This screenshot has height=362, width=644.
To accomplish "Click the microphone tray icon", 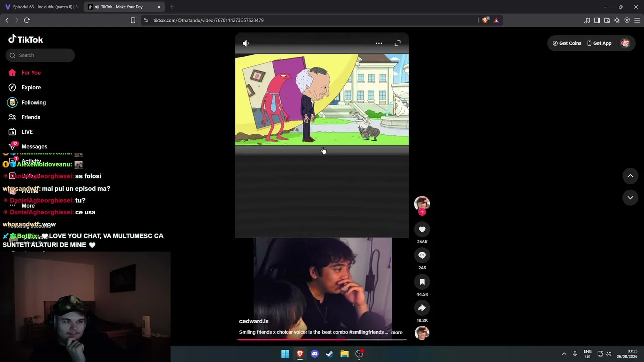I will click(x=575, y=354).
